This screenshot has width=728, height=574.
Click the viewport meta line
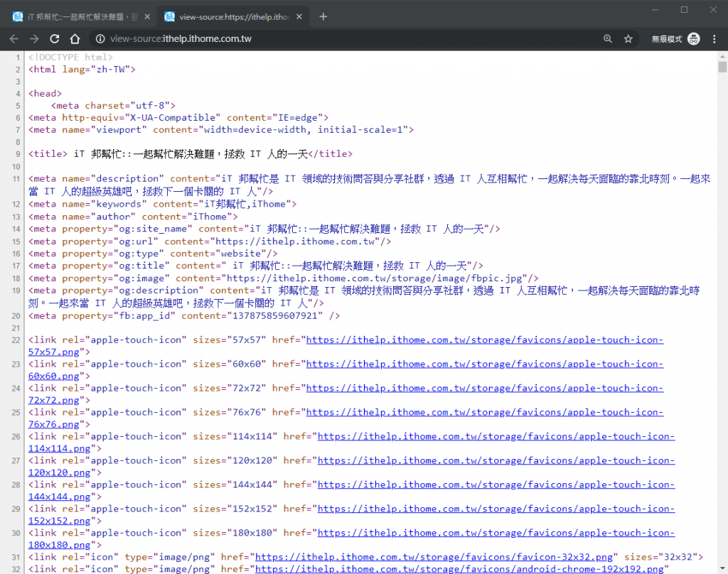coord(221,130)
